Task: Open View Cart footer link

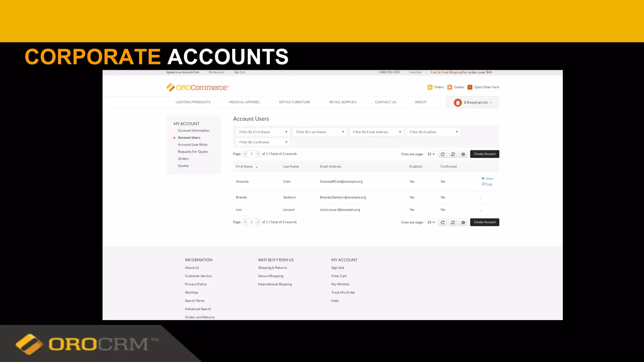Action: pos(339,276)
